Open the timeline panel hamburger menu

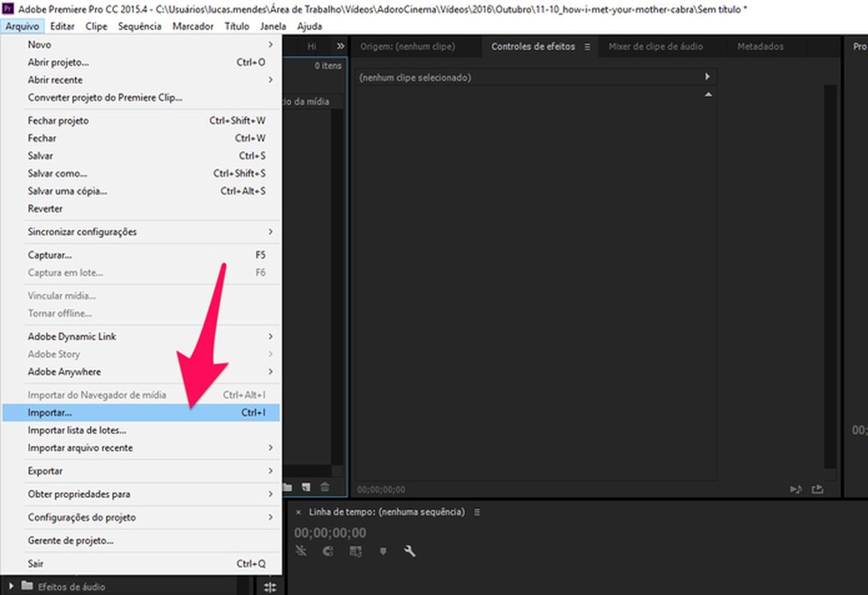pos(477,512)
